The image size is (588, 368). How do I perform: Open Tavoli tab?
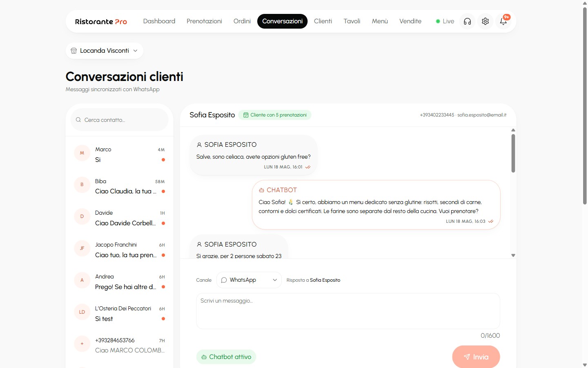352,21
